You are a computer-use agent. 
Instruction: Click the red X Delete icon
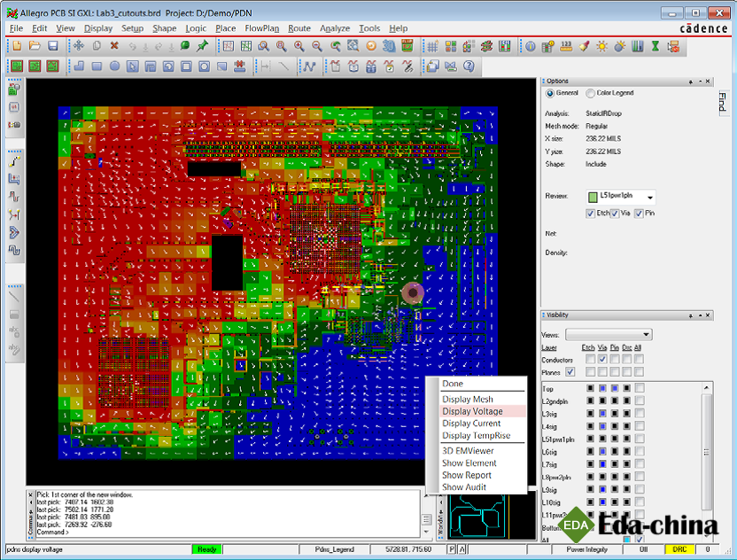point(114,45)
